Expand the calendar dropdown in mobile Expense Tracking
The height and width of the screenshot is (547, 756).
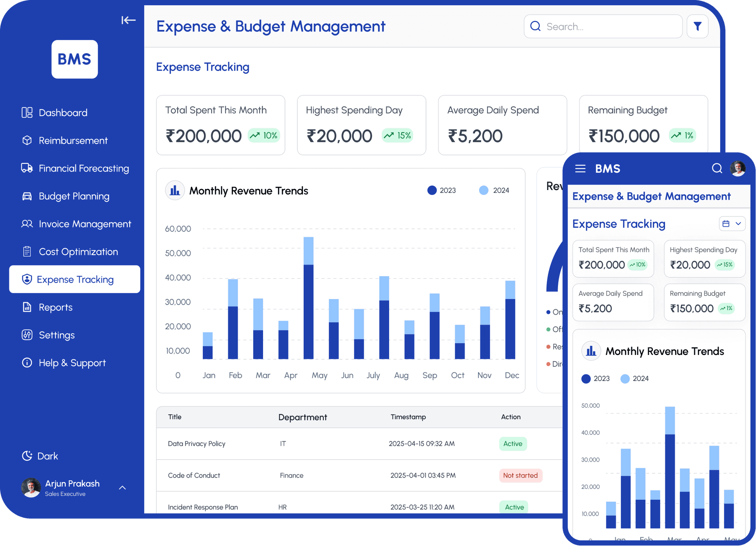coord(732,224)
